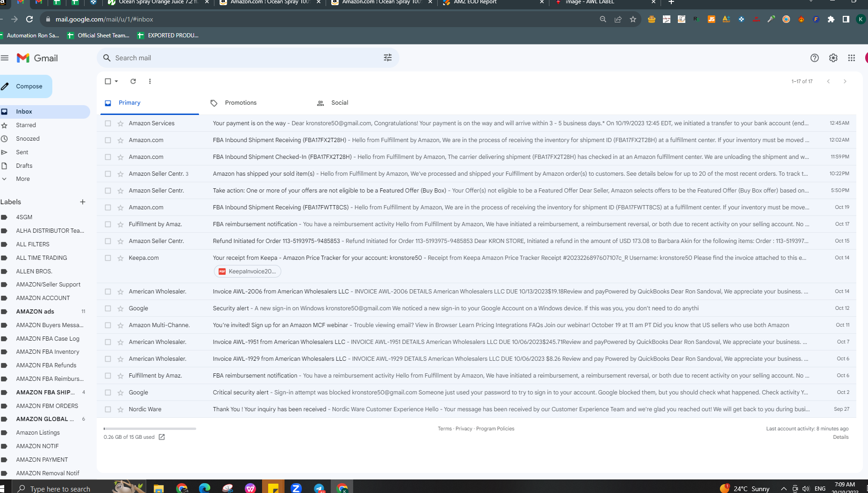Star the Keepa.com receipt email
Viewport: 868px width, 493px height.
pos(121,258)
